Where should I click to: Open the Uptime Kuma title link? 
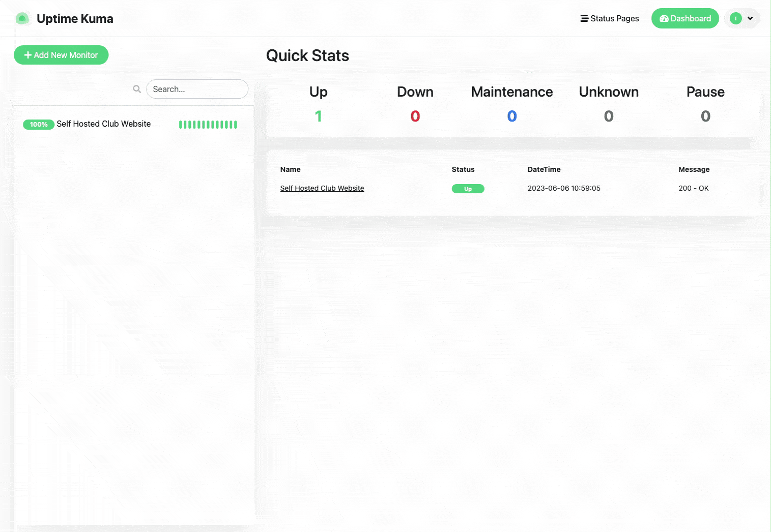pyautogui.click(x=75, y=19)
